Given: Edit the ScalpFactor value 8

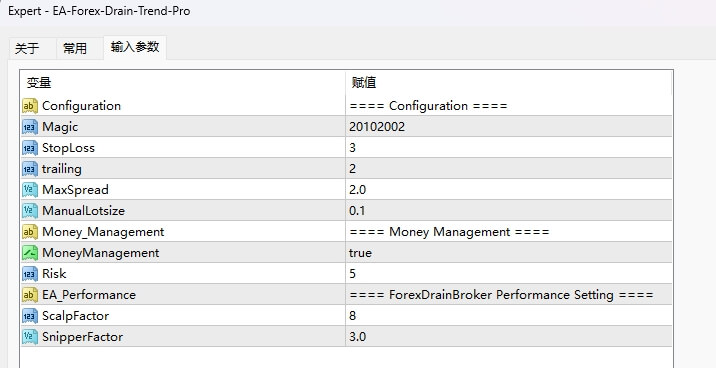Looking at the screenshot, I should [509, 316].
